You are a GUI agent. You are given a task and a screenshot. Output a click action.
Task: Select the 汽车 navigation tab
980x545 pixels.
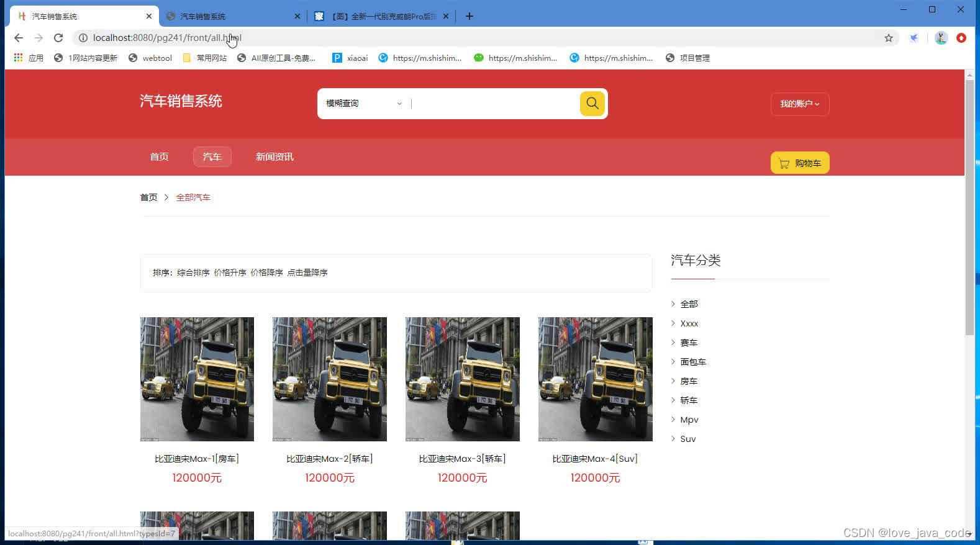click(212, 156)
